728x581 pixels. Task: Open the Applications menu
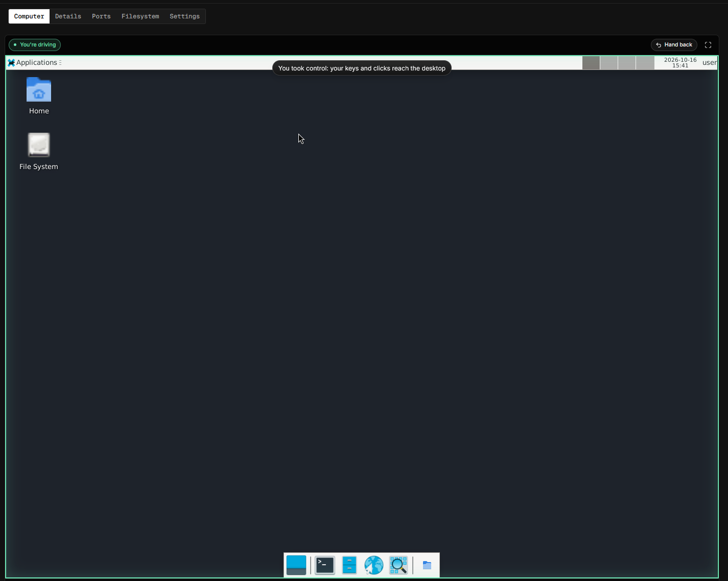[x=34, y=63]
